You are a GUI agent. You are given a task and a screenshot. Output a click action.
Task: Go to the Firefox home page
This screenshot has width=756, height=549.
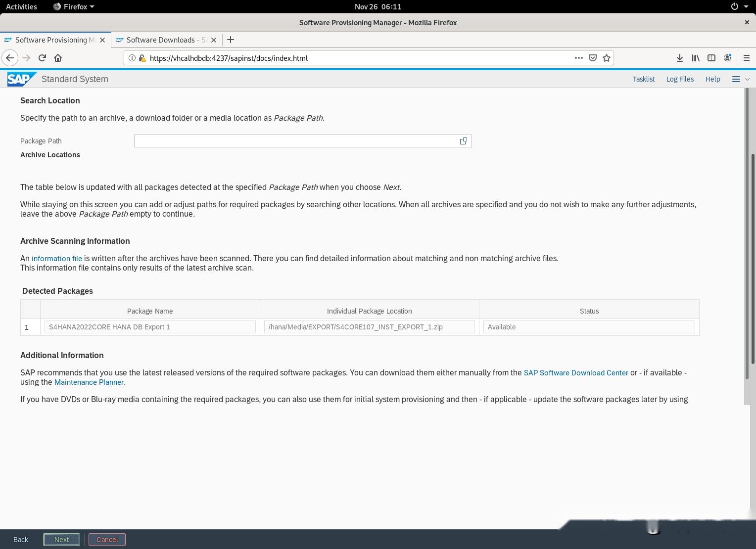[58, 58]
